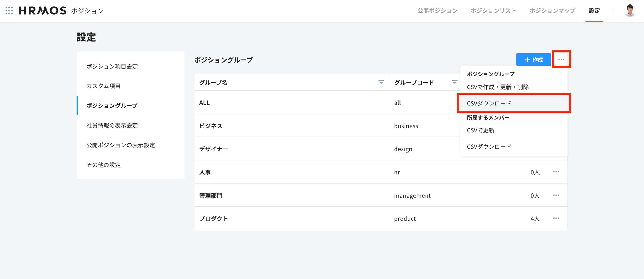Open the row options for 人事

point(556,172)
